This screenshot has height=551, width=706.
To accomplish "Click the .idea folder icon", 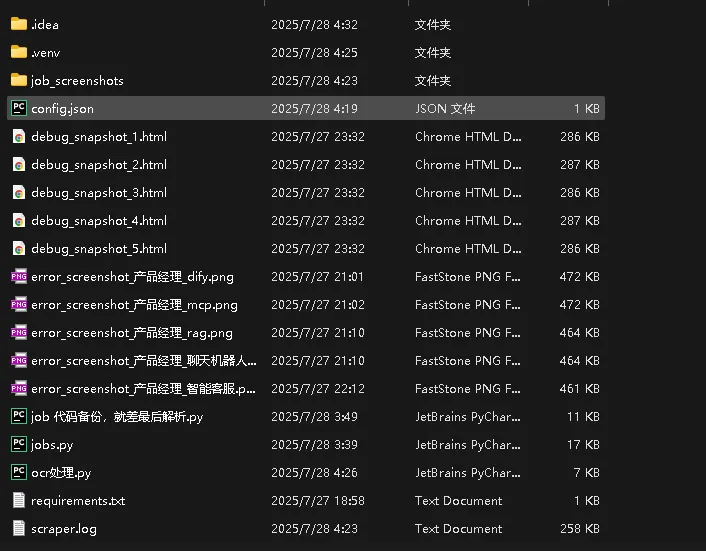I will point(19,24).
